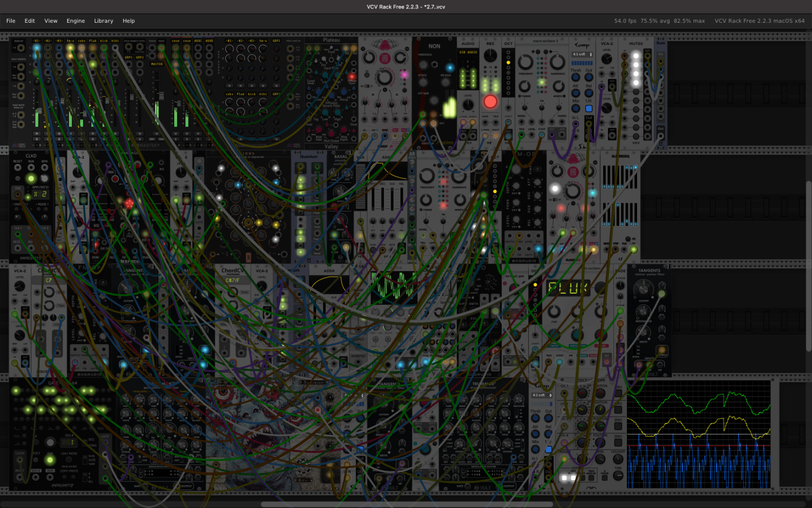
Task: Click the AUDIO module LEVEL knob
Action: (x=468, y=104)
